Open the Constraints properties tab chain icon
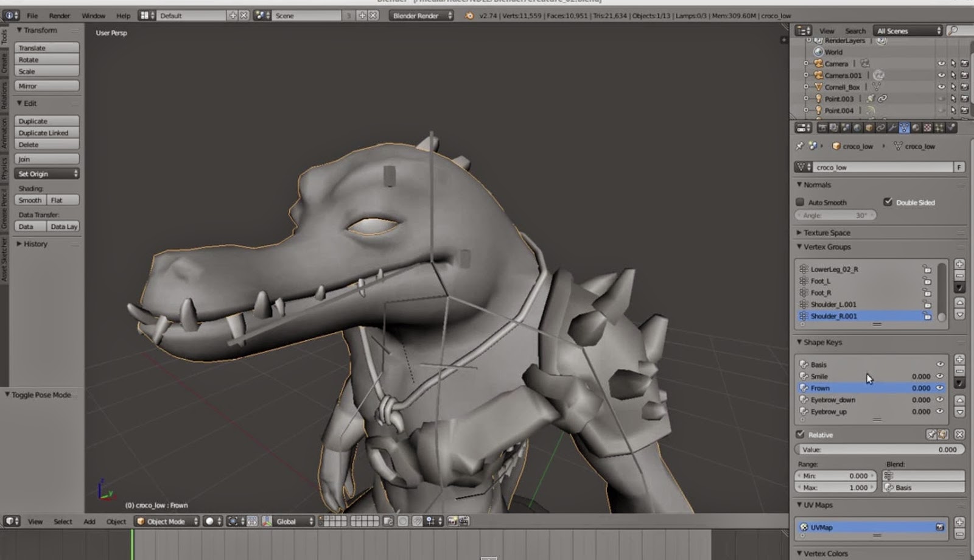The height and width of the screenshot is (560, 974). 881,128
